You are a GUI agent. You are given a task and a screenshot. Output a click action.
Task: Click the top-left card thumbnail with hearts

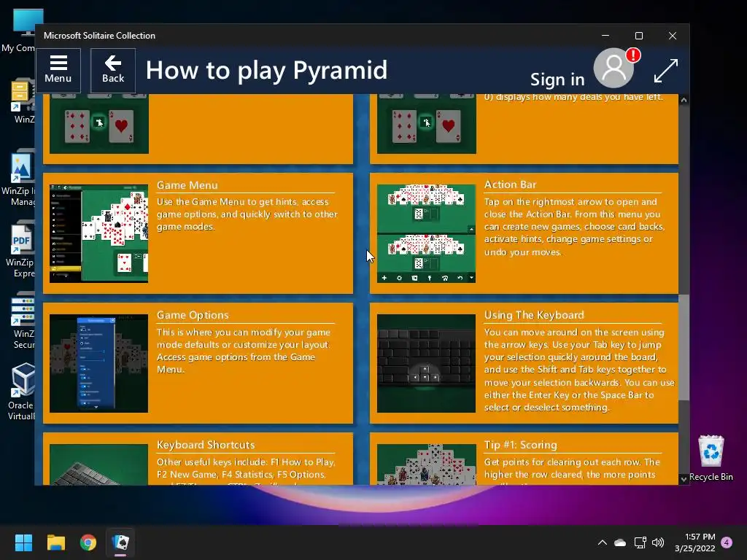coord(98,124)
